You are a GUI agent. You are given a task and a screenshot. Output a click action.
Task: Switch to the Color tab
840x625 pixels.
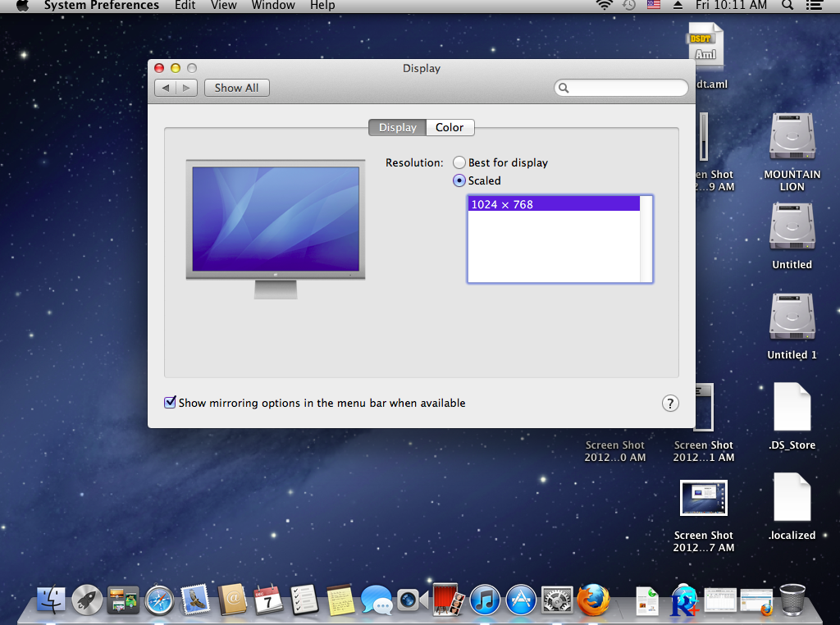pos(450,127)
